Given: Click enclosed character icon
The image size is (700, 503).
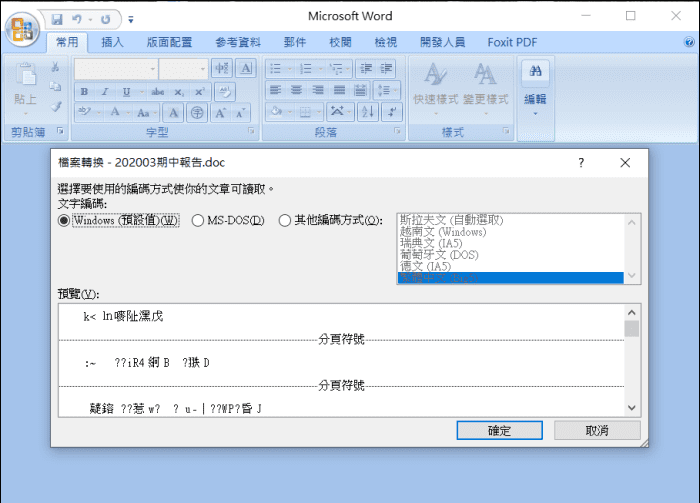Looking at the screenshot, I should (197, 113).
